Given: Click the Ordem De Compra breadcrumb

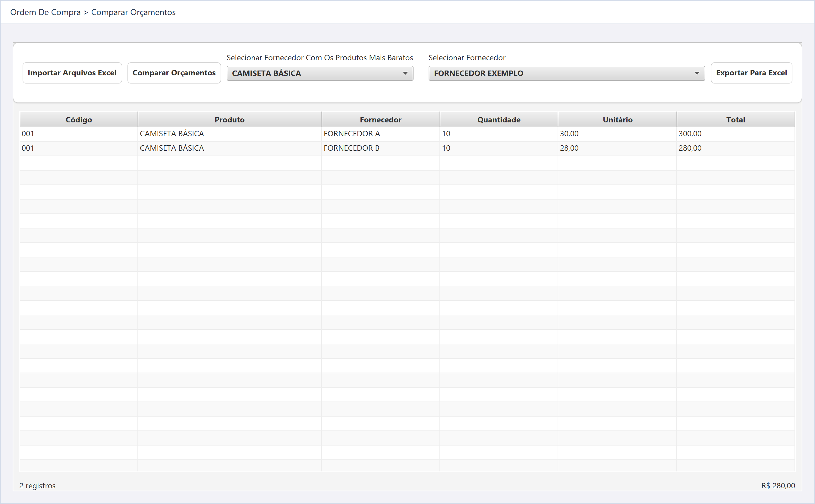Looking at the screenshot, I should (45, 12).
